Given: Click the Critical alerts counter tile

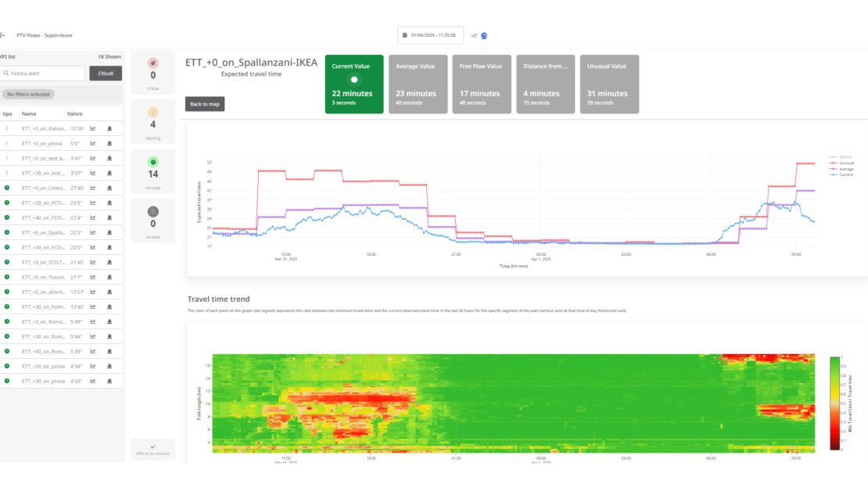Looking at the screenshot, I should (153, 72).
